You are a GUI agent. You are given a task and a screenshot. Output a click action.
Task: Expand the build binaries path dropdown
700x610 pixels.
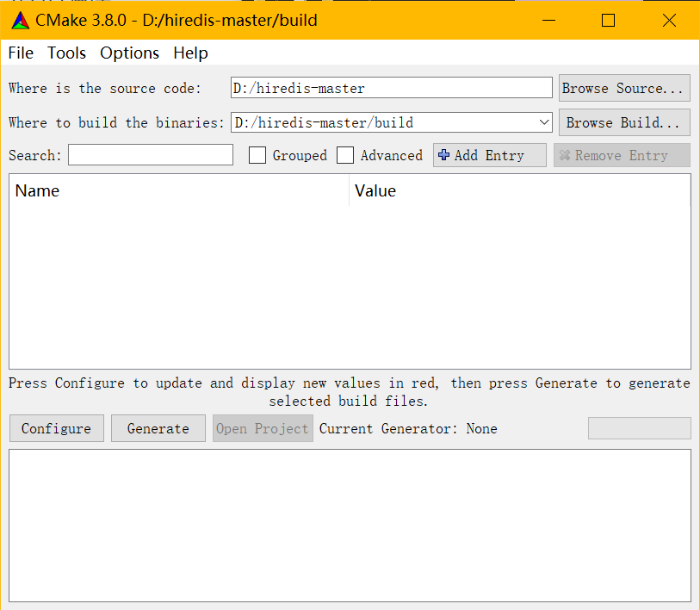pyautogui.click(x=543, y=122)
